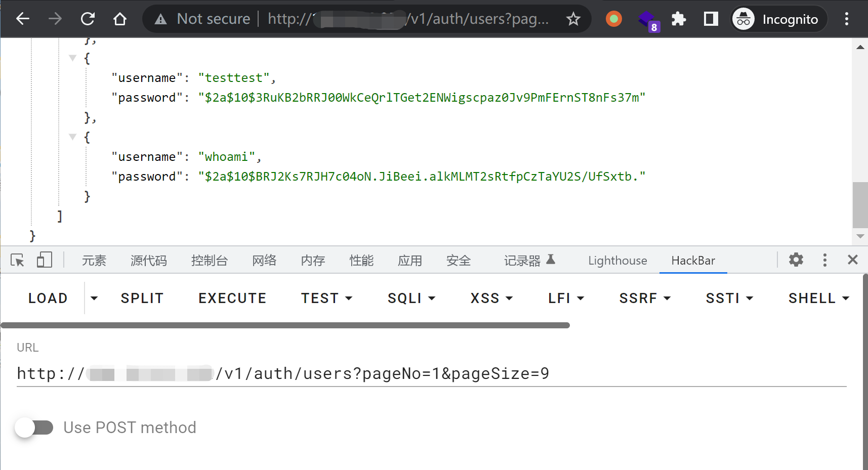Viewport: 868px width, 470px height.
Task: Collapse the testtest JSON object
Action: point(73,58)
